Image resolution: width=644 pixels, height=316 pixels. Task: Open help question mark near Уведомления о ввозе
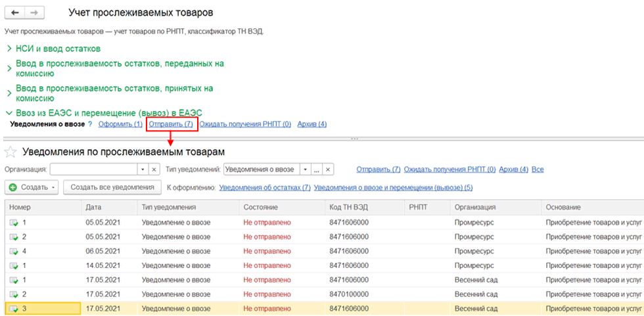tap(90, 124)
